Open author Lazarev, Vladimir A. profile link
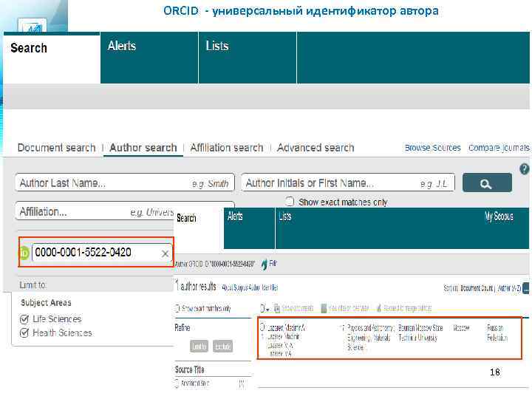 pos(287,327)
